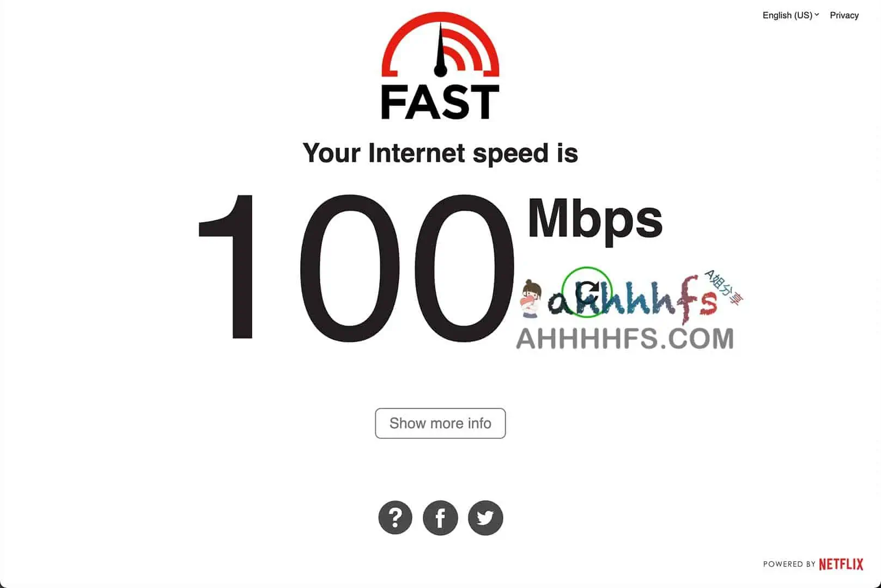The image size is (881, 588).
Task: Click the red Netflix logo
Action: [x=841, y=564]
